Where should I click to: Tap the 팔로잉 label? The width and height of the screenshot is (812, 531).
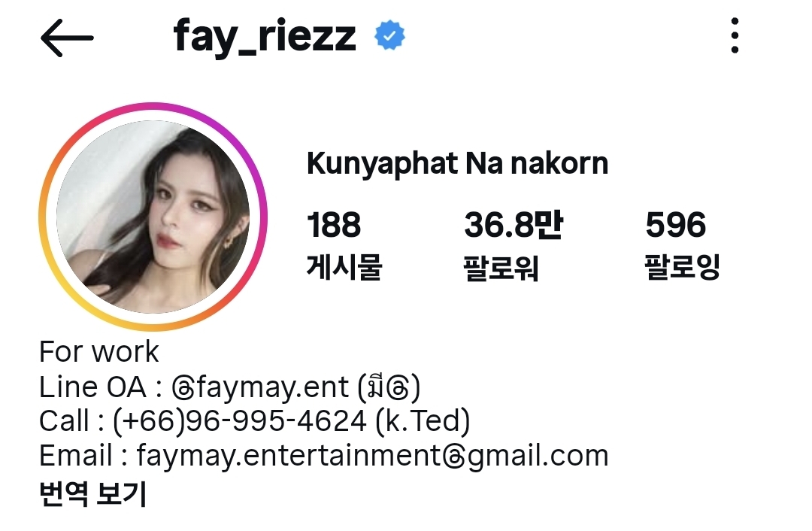pos(683,267)
